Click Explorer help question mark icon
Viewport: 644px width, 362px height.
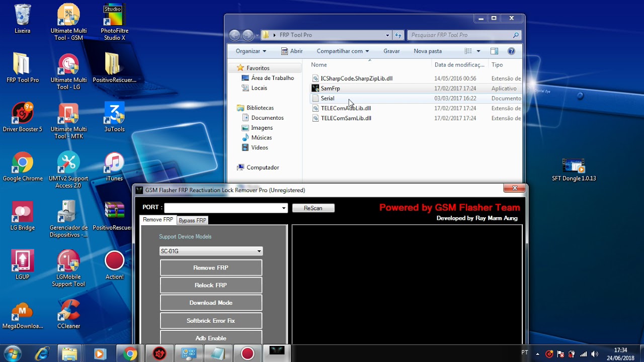tap(511, 51)
